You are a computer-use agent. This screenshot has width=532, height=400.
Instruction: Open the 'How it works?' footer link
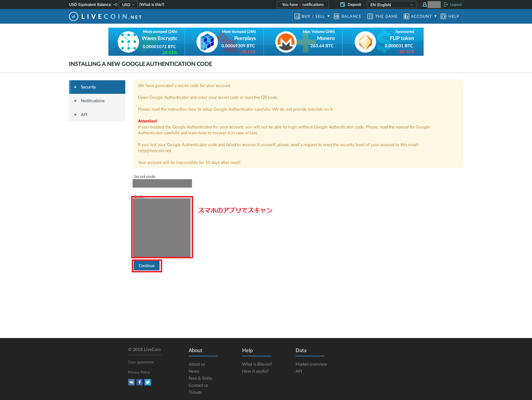click(255, 371)
